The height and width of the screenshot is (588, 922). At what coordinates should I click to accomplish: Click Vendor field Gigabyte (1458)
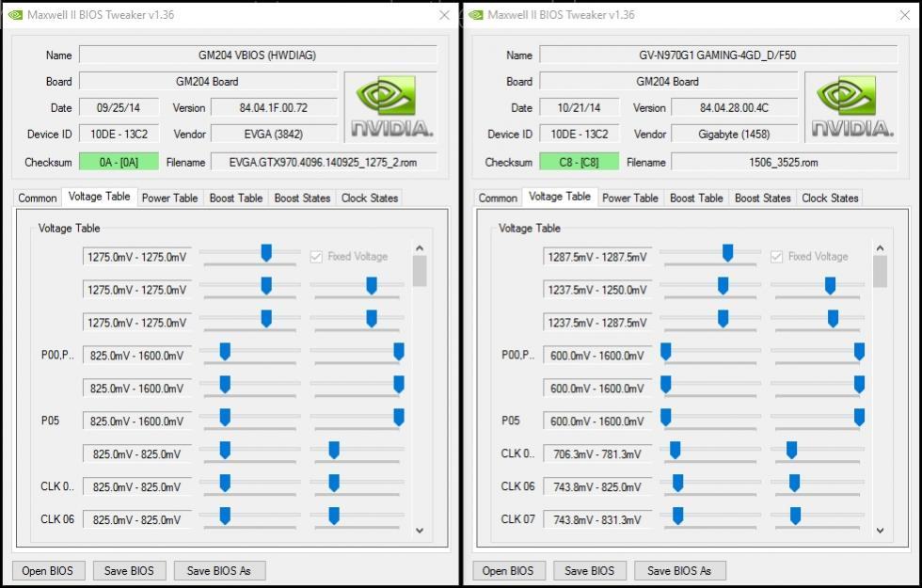[735, 134]
